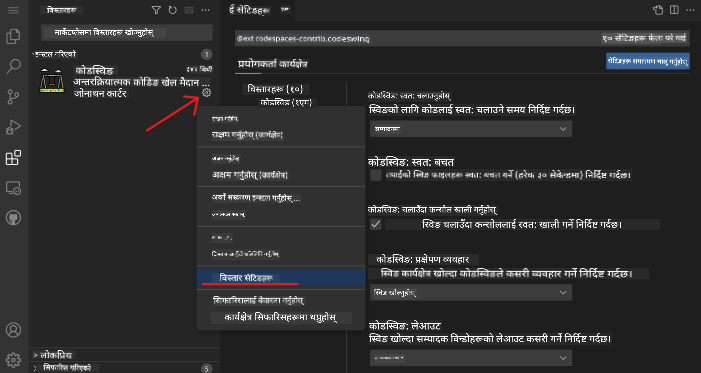Open the auto run setting dropdown
This screenshot has width=701, height=373.
[471, 129]
